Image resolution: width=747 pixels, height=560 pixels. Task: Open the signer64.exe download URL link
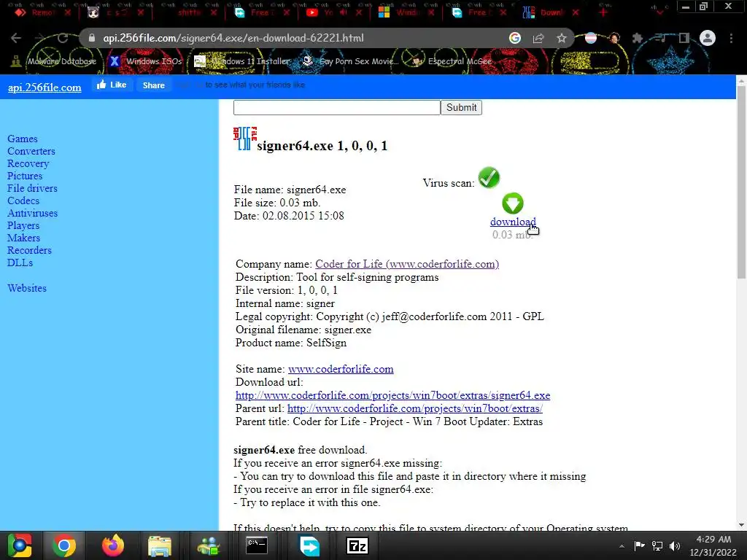(392, 395)
